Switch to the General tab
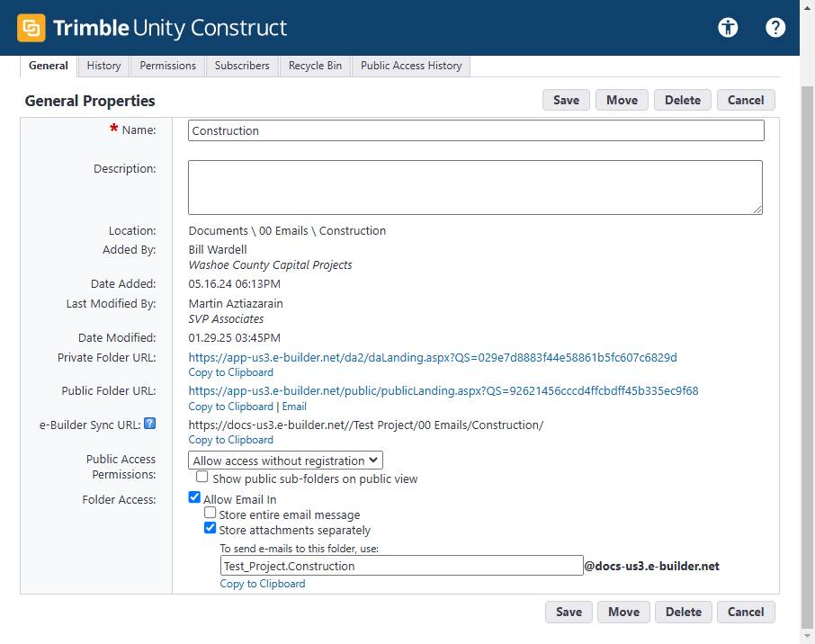This screenshot has height=644, width=815. click(x=49, y=66)
